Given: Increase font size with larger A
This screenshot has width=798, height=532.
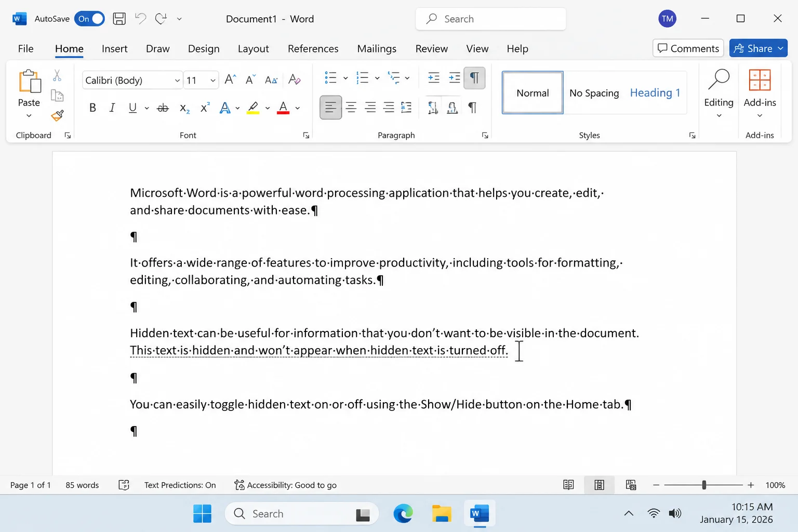Looking at the screenshot, I should point(230,79).
